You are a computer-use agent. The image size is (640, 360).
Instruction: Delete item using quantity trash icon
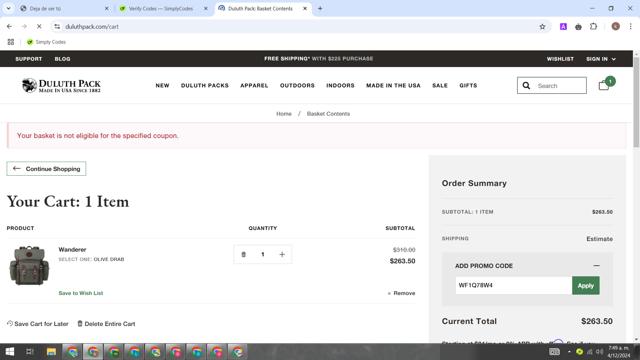tap(244, 254)
